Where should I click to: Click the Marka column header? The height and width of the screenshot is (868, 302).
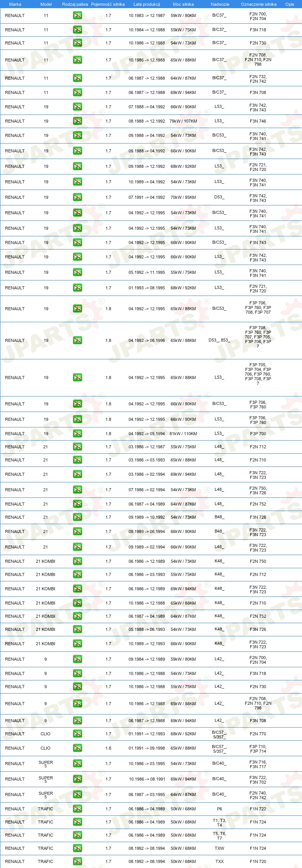15,4
